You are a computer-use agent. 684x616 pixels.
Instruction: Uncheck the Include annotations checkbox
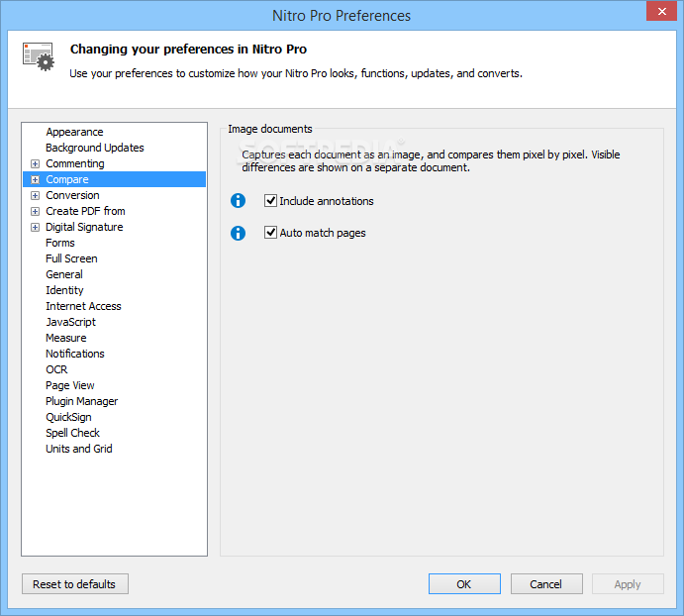click(x=270, y=201)
